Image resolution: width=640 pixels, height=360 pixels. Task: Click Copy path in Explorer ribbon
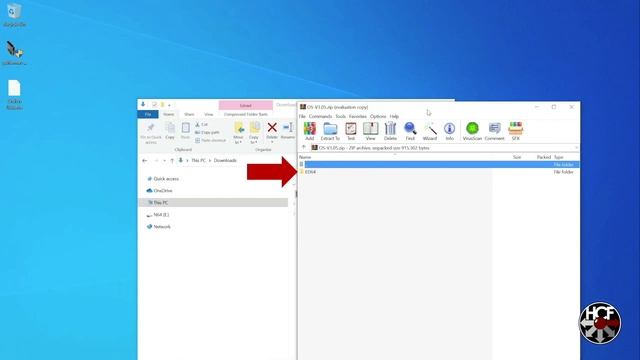(207, 132)
